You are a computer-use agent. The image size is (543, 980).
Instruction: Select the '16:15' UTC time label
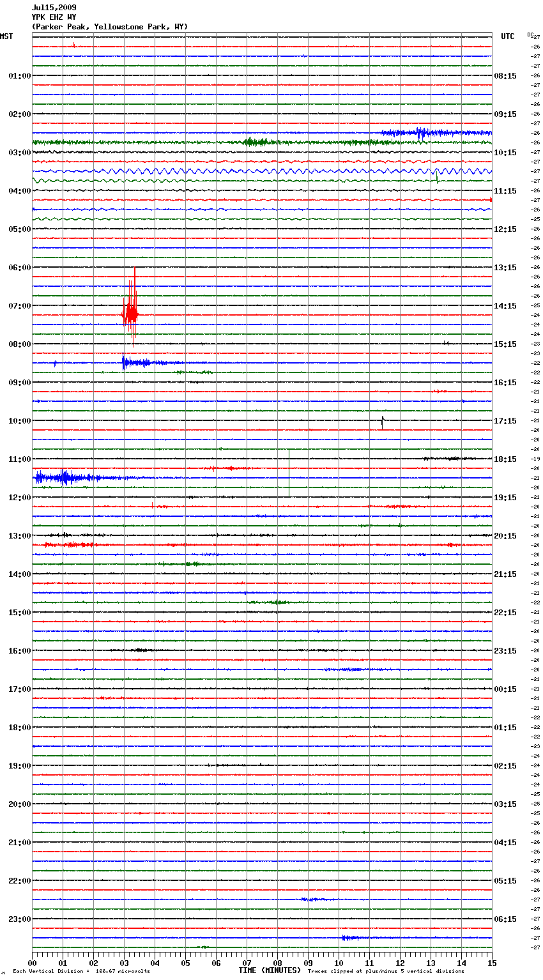505,383
